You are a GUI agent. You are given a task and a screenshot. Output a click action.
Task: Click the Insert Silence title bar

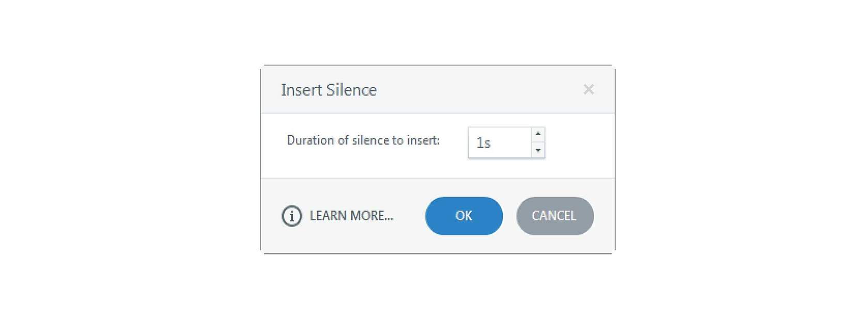438,90
